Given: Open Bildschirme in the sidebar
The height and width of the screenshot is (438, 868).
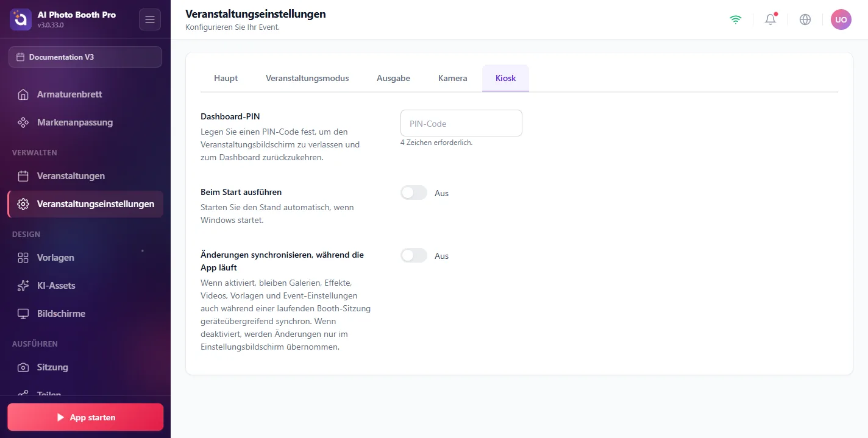Looking at the screenshot, I should coord(85,314).
